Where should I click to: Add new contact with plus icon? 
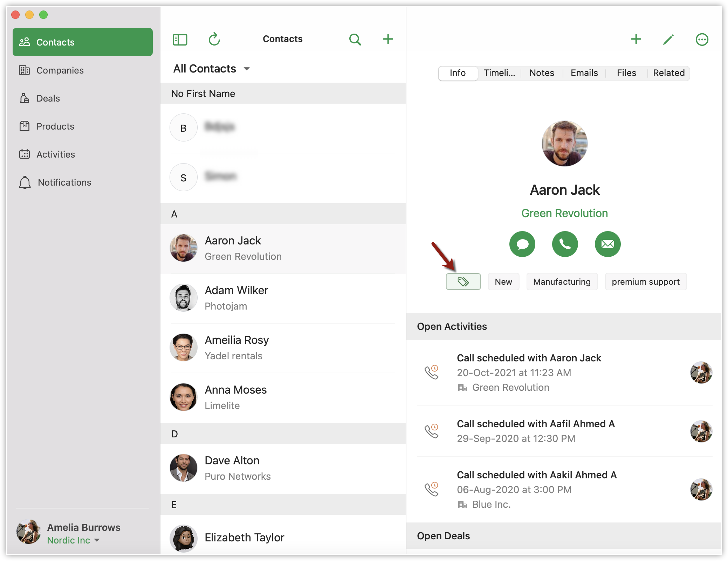click(x=388, y=39)
